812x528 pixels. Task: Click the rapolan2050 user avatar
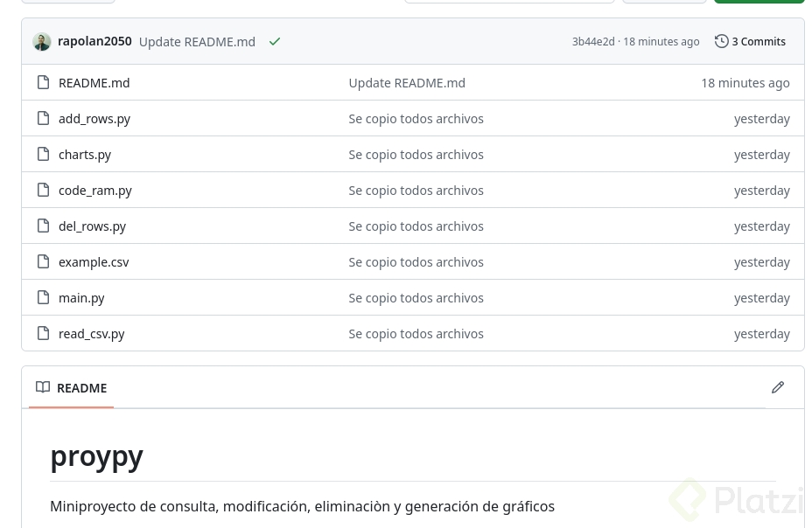click(42, 41)
